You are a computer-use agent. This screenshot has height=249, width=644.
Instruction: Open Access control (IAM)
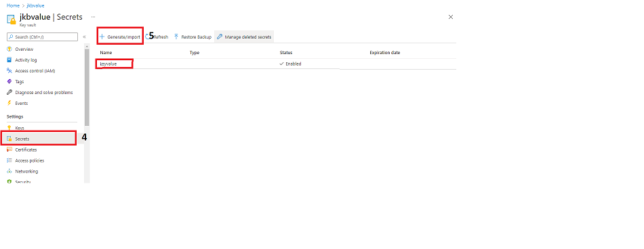35,70
